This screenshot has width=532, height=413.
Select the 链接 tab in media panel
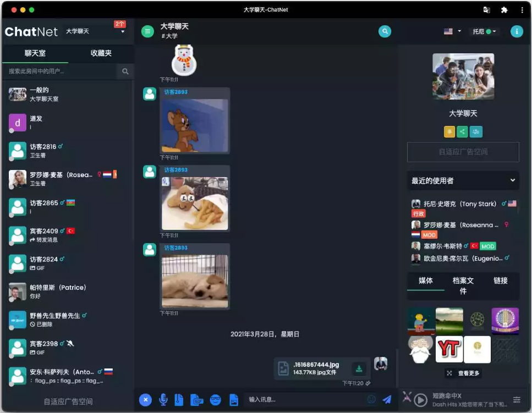pyautogui.click(x=500, y=281)
